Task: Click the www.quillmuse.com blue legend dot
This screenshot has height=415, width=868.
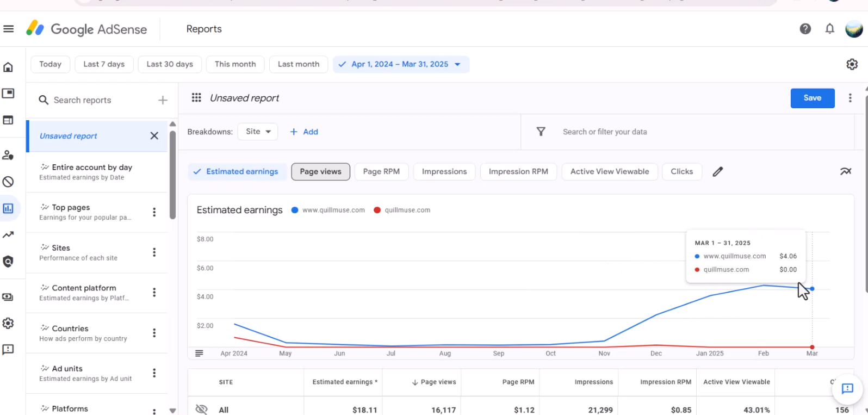Action: [x=295, y=210]
